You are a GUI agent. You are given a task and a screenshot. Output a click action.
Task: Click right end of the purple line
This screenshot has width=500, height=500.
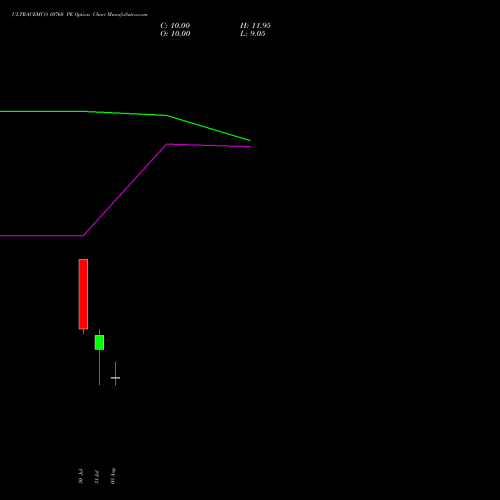coord(250,146)
